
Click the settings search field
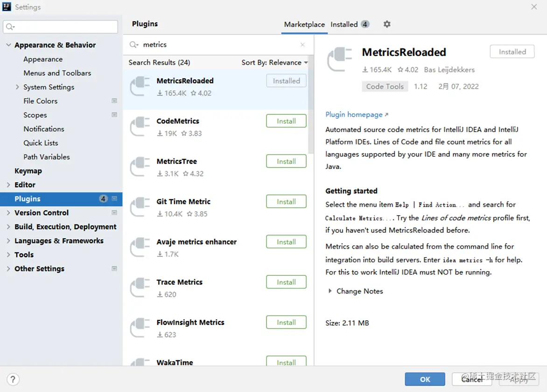point(60,27)
